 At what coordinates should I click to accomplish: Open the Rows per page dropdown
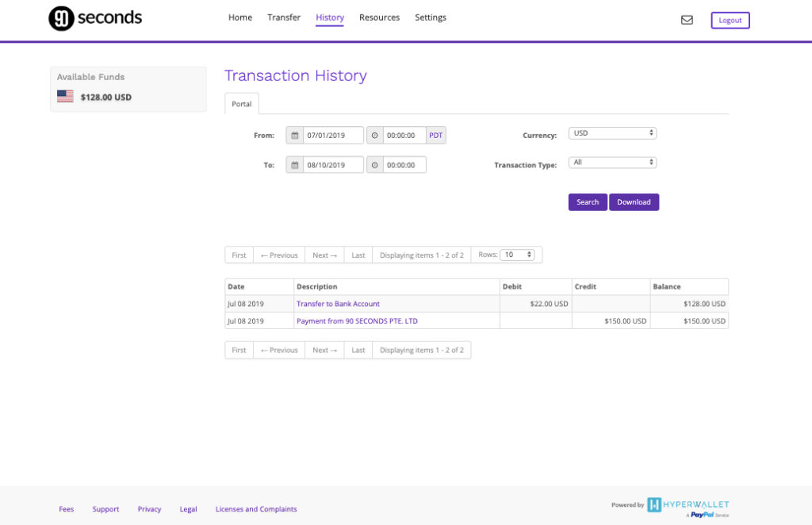click(519, 255)
